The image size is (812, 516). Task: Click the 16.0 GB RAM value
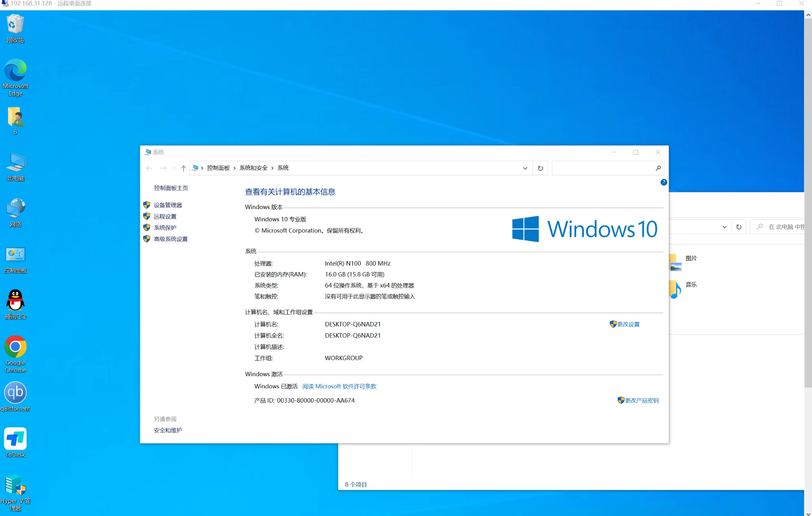coord(354,274)
